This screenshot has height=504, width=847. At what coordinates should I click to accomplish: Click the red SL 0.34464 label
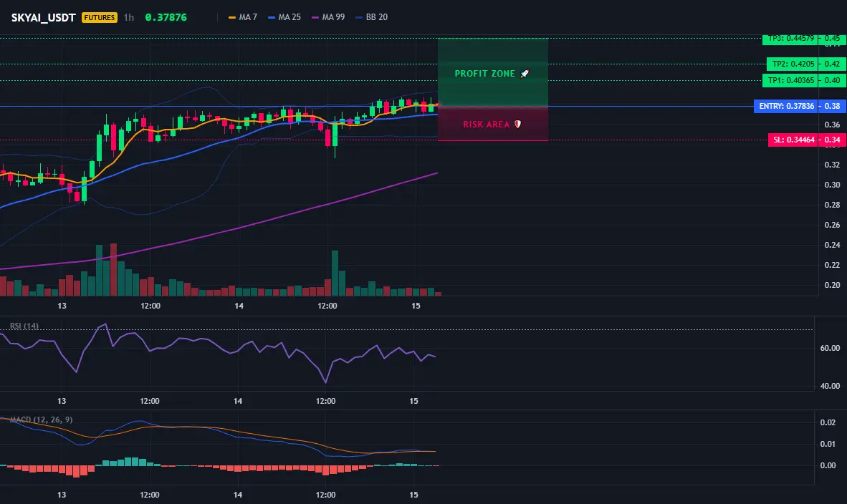coord(793,140)
